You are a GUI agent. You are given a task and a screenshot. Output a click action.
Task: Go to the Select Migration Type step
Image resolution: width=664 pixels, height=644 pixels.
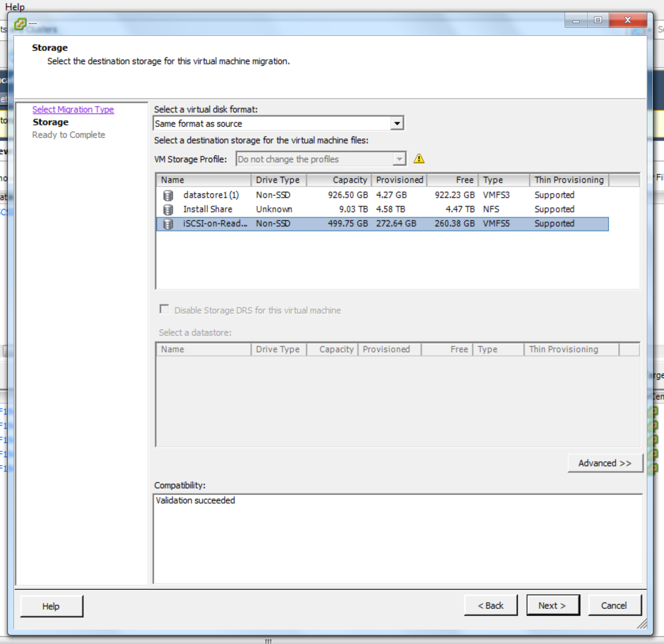73,109
